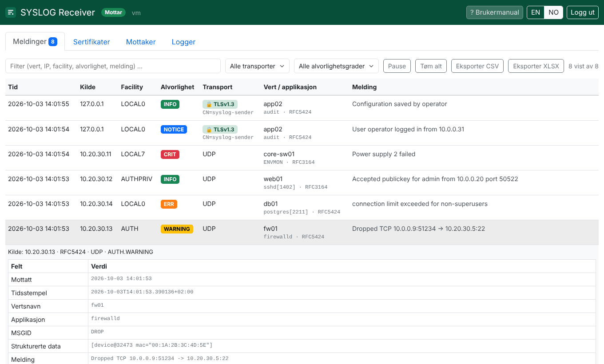The image size is (604, 364).
Task: Click the WARNING severity badge
Action: [x=177, y=229]
